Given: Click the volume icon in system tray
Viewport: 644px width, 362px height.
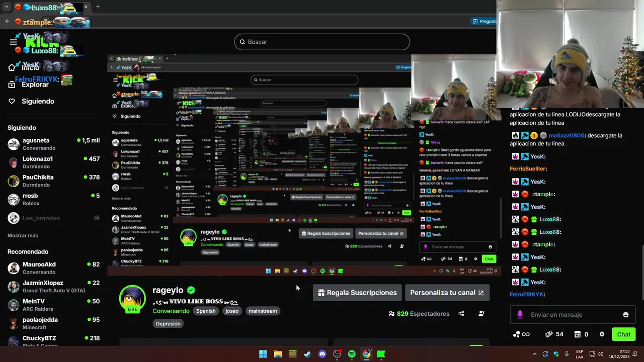Looking at the screenshot, I should (x=600, y=354).
